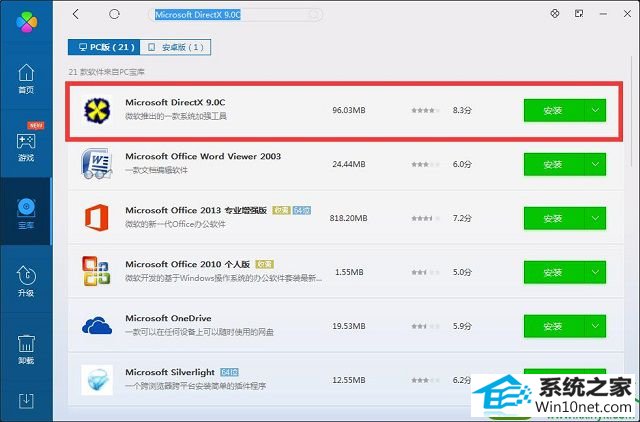
Task: Open the download manager icon in sidebar
Action: click(26, 401)
